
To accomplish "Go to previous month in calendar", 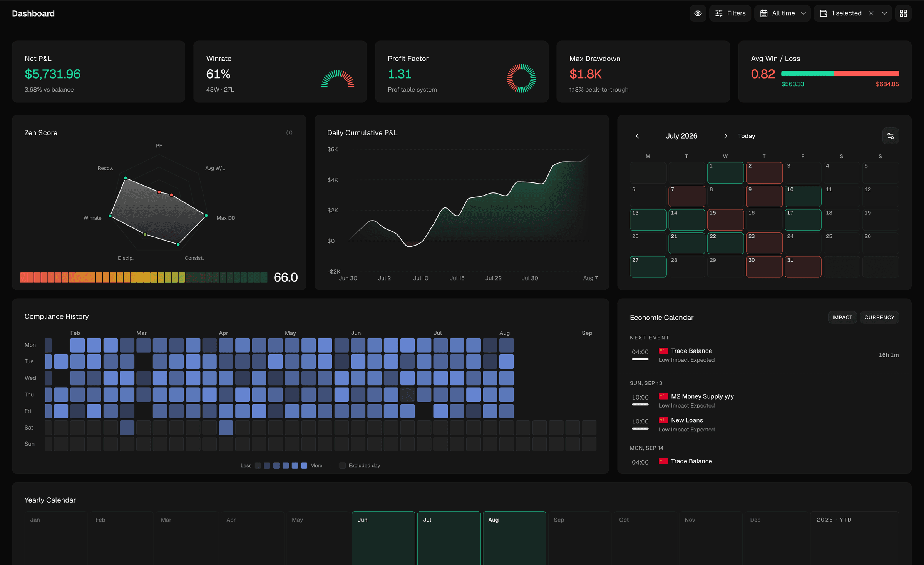I will 637,136.
